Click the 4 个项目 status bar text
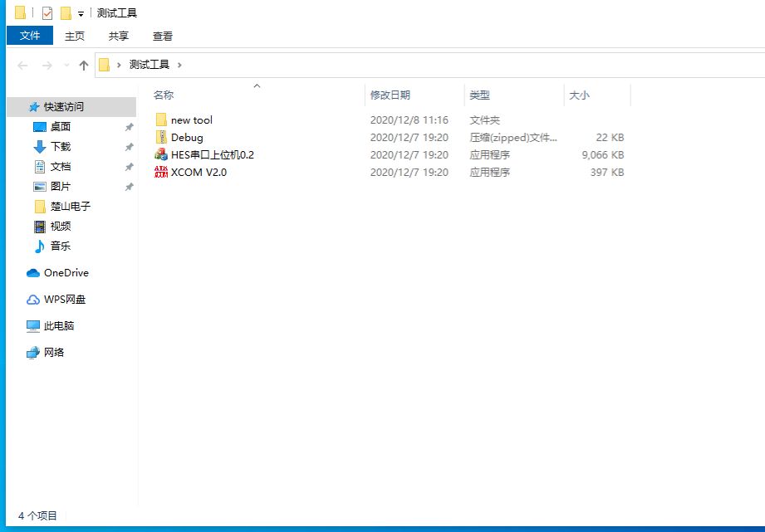Screen dimensions: 765x532 coord(37,516)
